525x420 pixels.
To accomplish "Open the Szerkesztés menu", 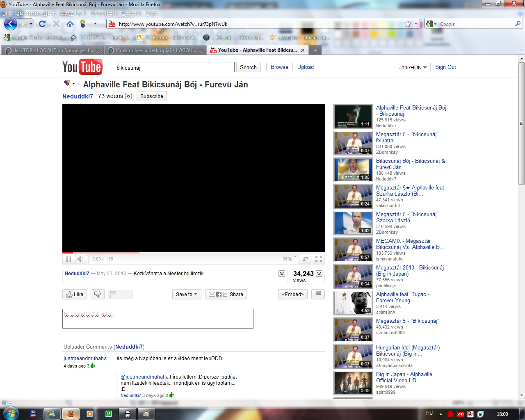I will pos(27,13).
